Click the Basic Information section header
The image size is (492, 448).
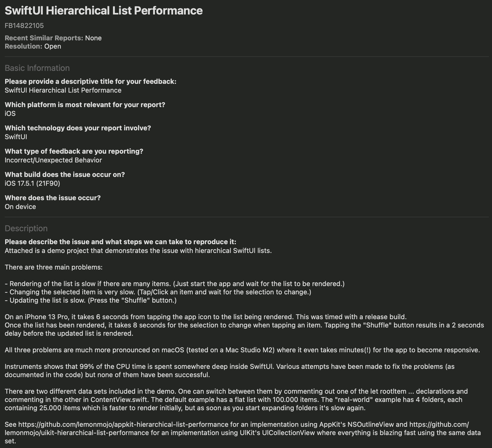[x=37, y=68]
